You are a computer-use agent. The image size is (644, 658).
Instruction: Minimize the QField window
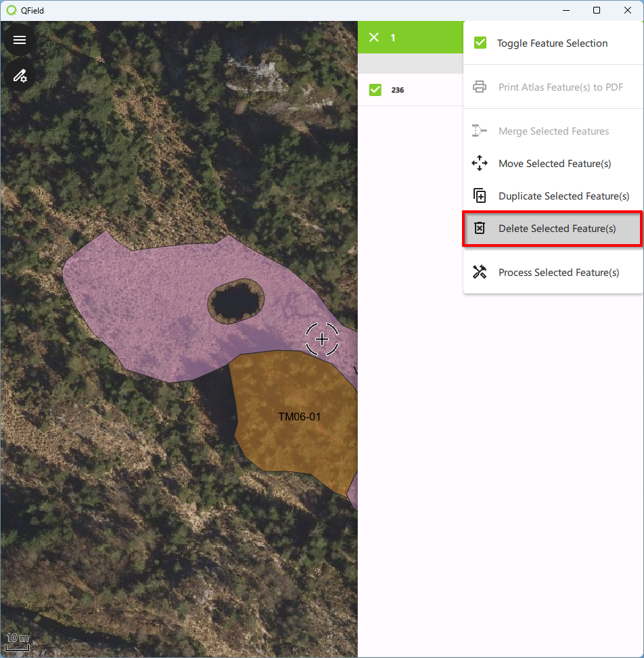point(565,10)
